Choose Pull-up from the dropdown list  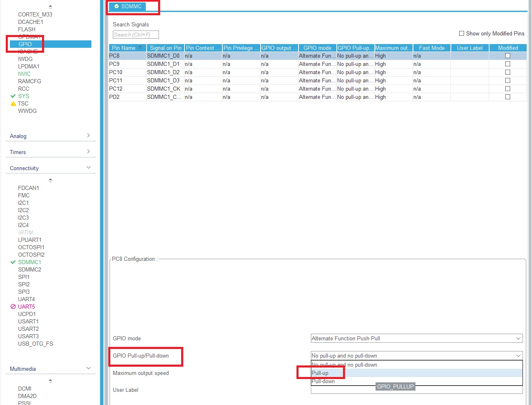point(417,373)
